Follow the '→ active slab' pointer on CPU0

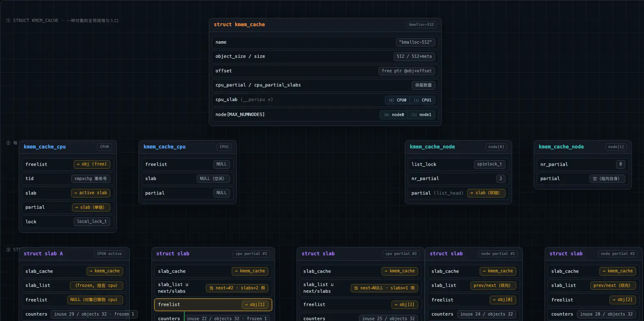(x=91, y=193)
